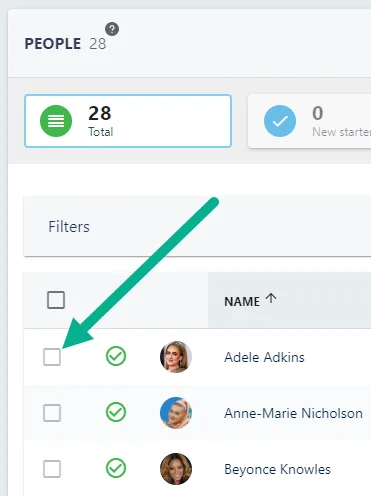Open Anne-Marie Nicholson's profile link
The height and width of the screenshot is (496, 371).
click(293, 413)
